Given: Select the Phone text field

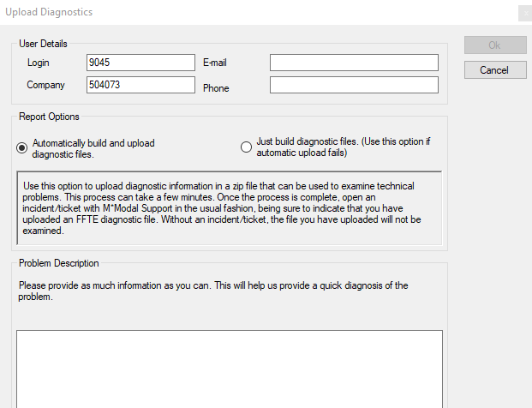Looking at the screenshot, I should point(354,85).
